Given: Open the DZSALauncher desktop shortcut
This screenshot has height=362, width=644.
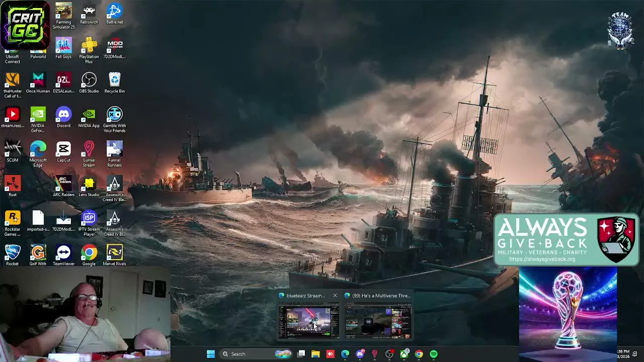Looking at the screenshot, I should coord(63,83).
